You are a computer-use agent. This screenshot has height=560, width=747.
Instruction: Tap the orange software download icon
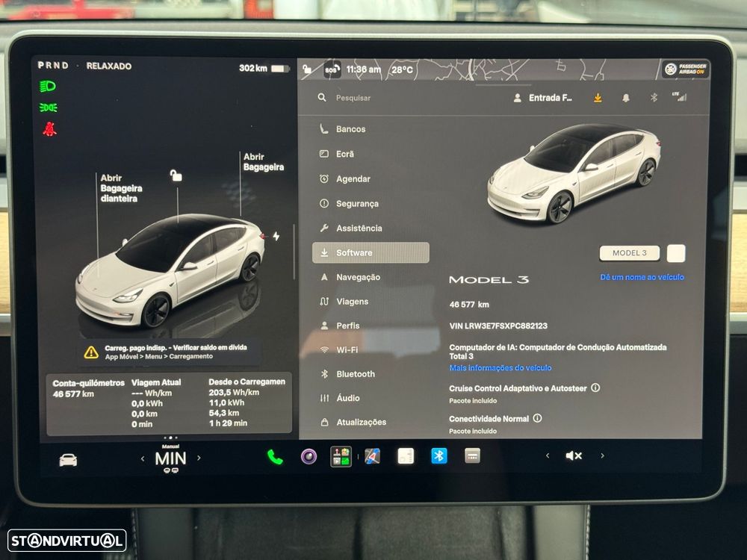pos(598,98)
